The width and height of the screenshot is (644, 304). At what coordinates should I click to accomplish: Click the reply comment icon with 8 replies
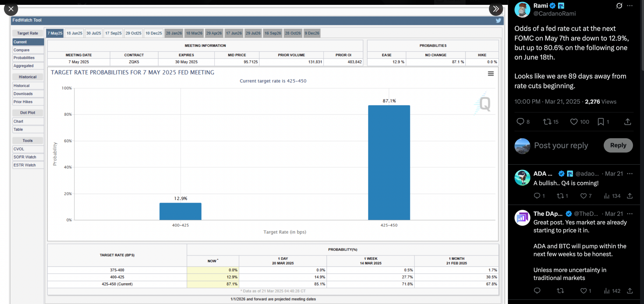[520, 122]
